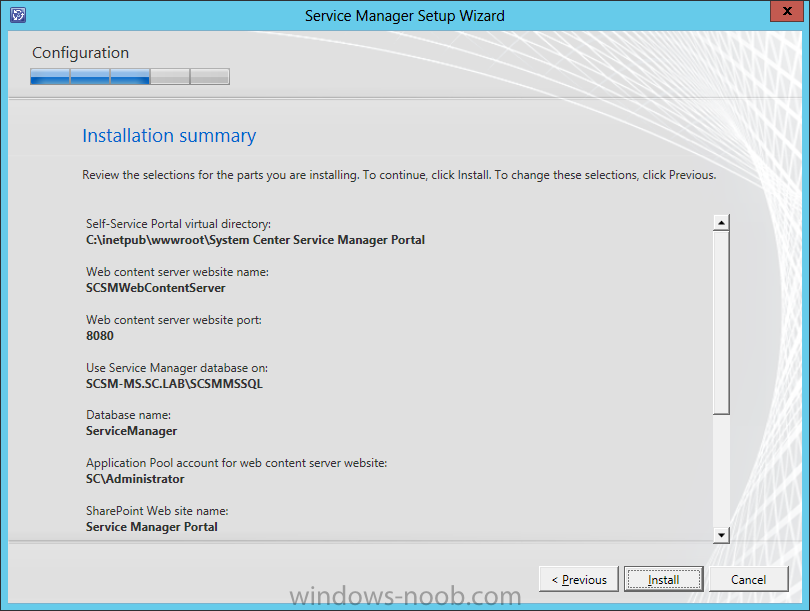The width and height of the screenshot is (810, 611).
Task: Click the summary scrollbar down arrow
Action: pos(721,535)
